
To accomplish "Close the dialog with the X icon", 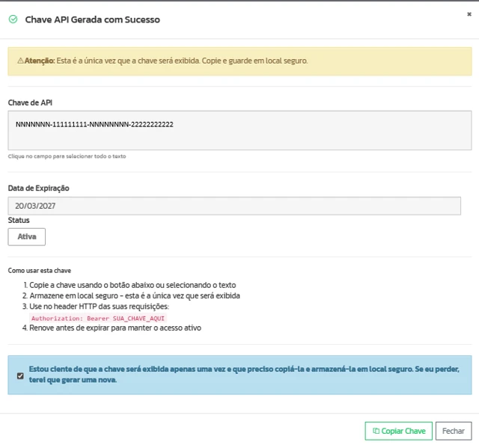I will click(x=469, y=14).
